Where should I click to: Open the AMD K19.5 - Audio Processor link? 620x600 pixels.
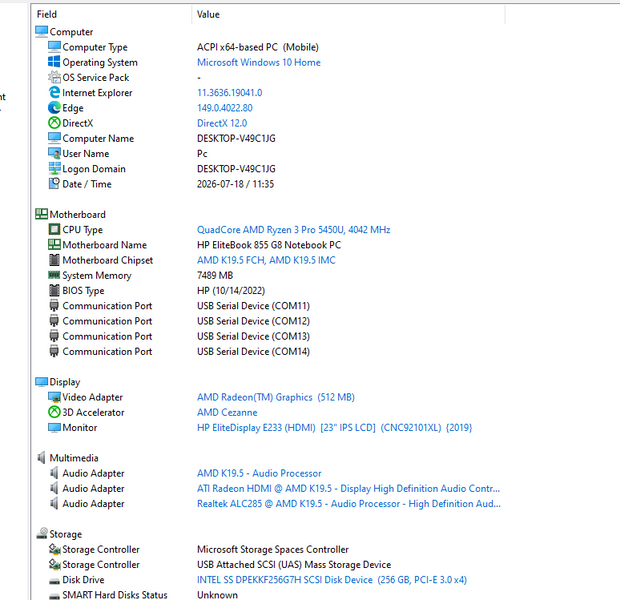[259, 473]
